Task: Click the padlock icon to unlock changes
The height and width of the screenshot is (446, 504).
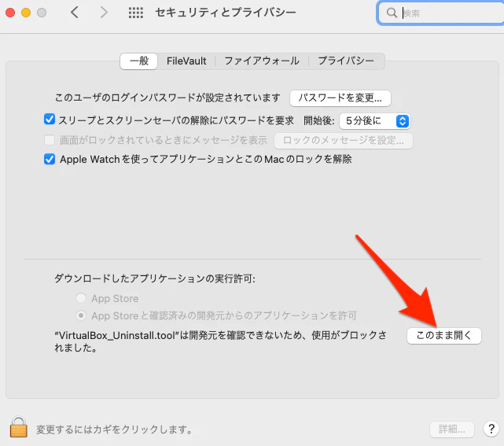Action: (18, 427)
